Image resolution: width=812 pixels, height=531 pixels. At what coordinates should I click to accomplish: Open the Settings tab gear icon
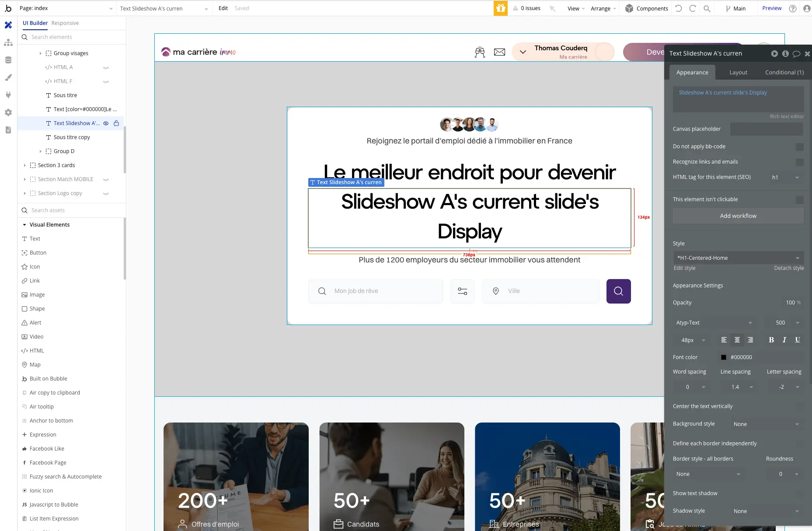[8, 112]
